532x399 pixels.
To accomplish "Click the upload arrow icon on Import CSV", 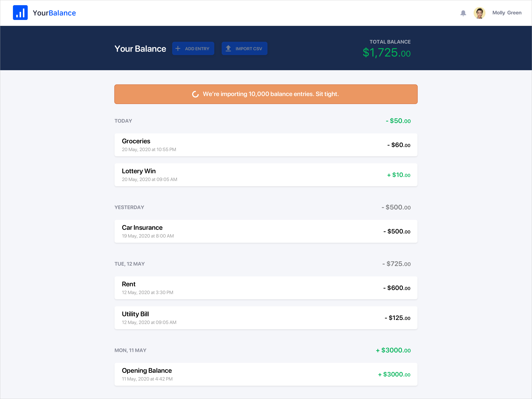I will click(x=228, y=48).
